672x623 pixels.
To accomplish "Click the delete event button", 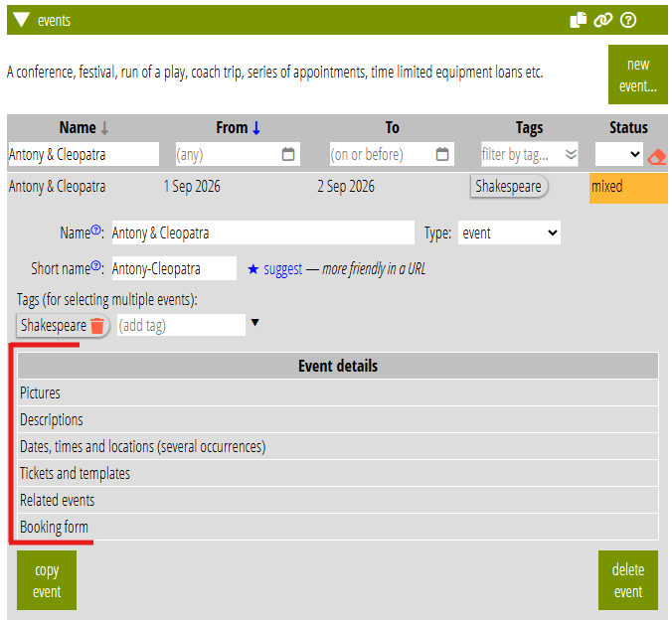I will click(x=628, y=580).
